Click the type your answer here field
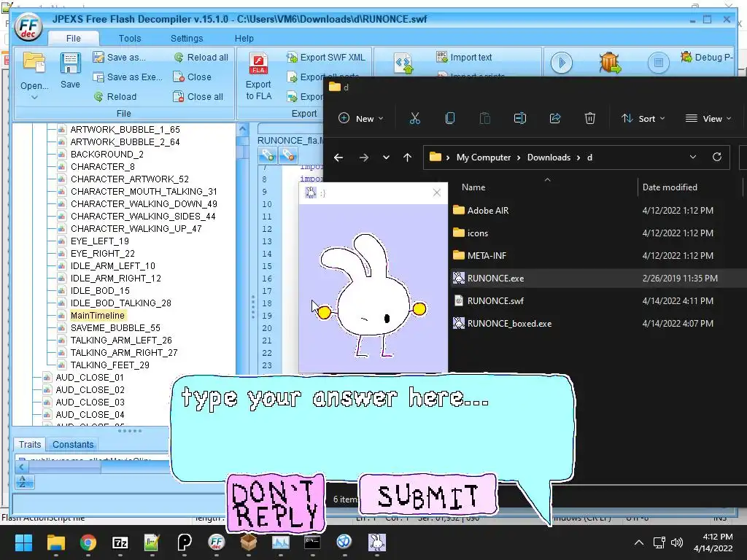 [x=373, y=429]
